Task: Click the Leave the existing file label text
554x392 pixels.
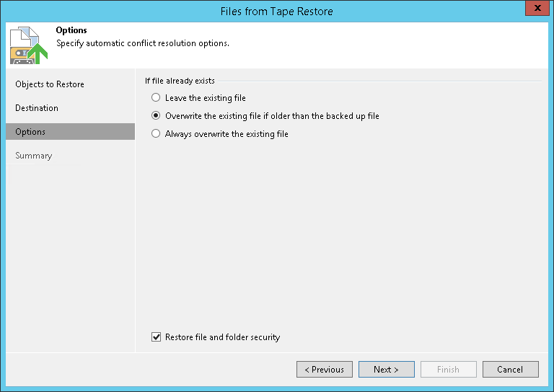Action: point(206,98)
